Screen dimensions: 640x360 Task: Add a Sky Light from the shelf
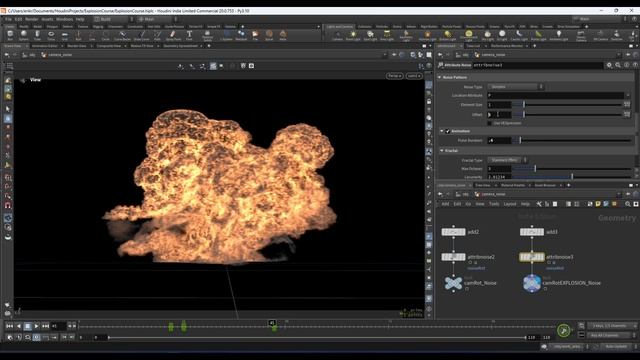tap(487, 36)
